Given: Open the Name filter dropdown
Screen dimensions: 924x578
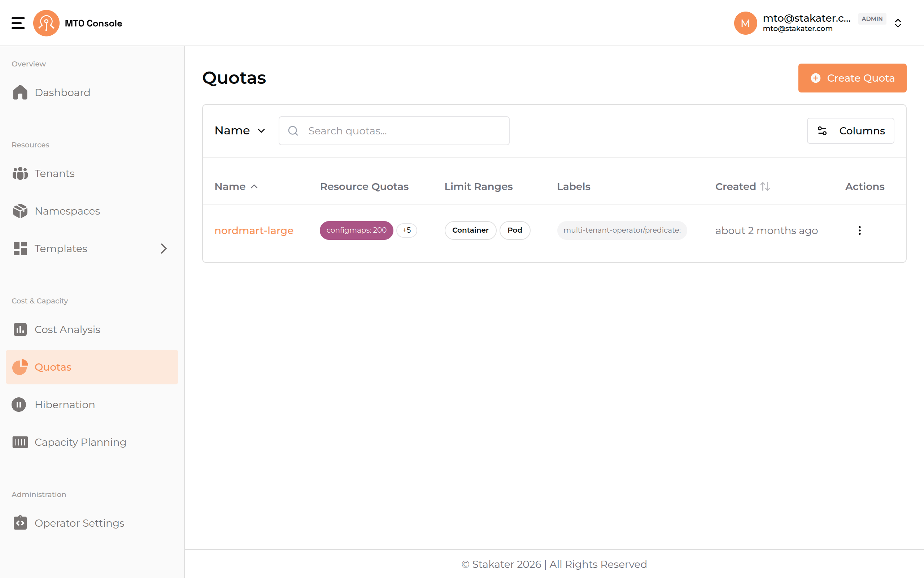Looking at the screenshot, I should pyautogui.click(x=240, y=131).
